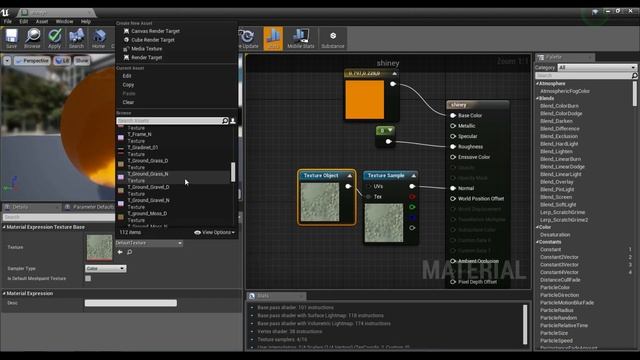This screenshot has width=640, height=360.
Task: Click Copy in Current Asset menu
Action: (128, 85)
